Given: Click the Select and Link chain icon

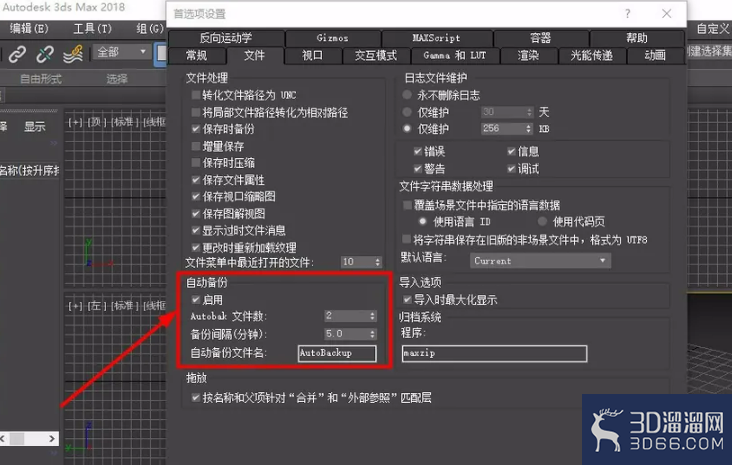Looking at the screenshot, I should [x=17, y=54].
